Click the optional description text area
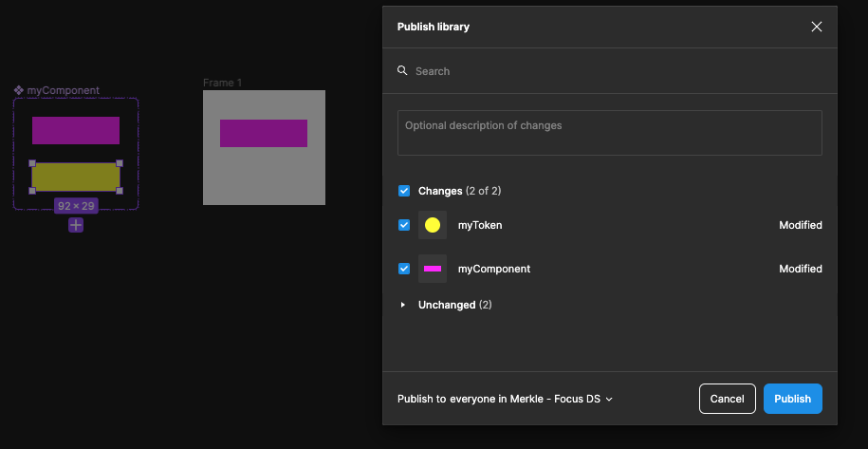This screenshot has height=449, width=868. (609, 133)
